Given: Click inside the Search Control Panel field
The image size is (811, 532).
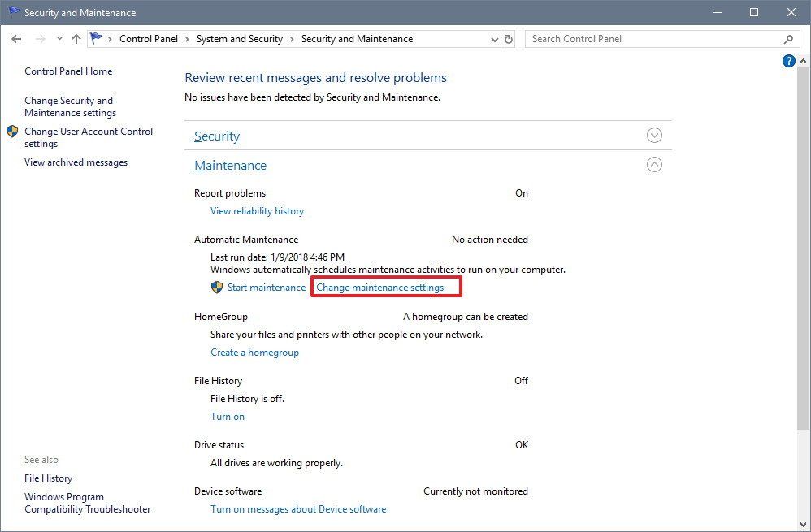Looking at the screenshot, I should [x=642, y=38].
